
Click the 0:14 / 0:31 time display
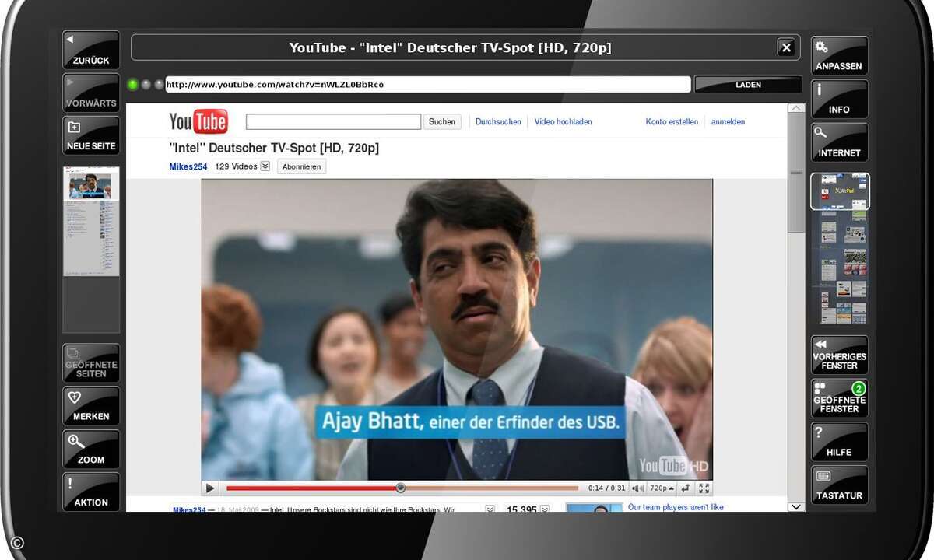[606, 488]
